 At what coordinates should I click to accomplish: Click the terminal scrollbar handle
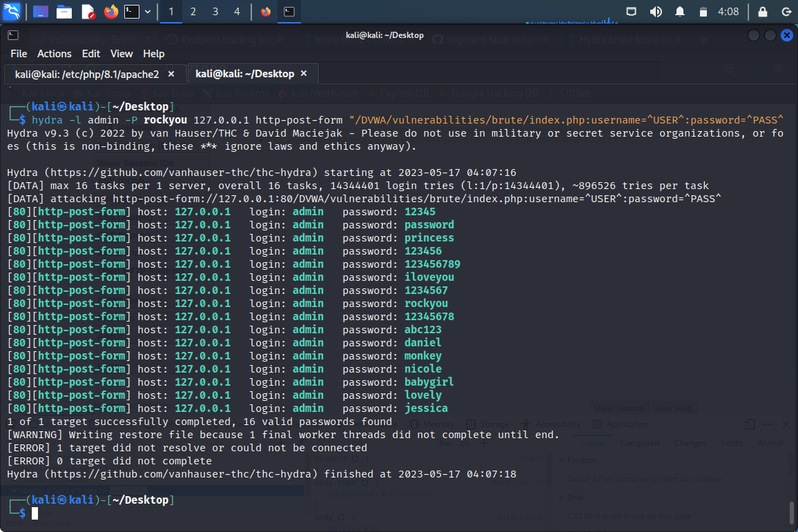click(791, 513)
